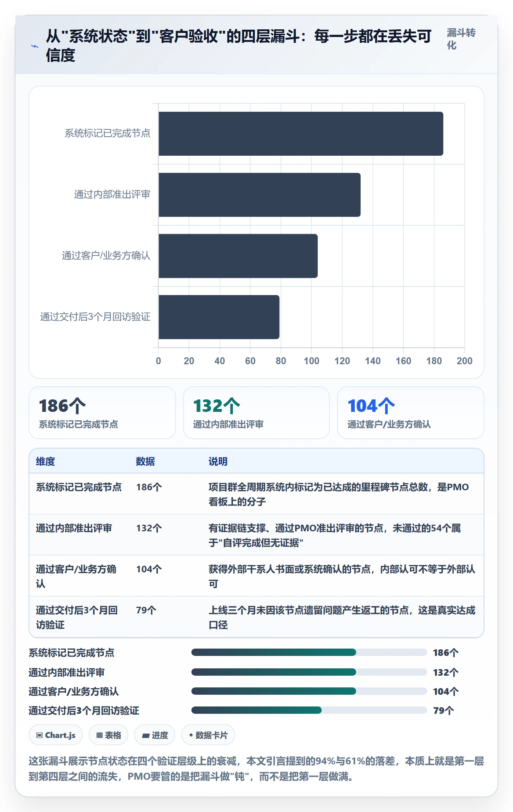Click chart y-axis label 系统标记已完成节点

click(x=108, y=133)
